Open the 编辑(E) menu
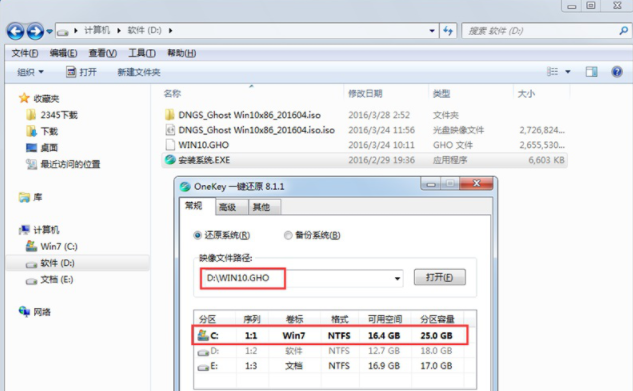This screenshot has width=633, height=391. (63, 53)
